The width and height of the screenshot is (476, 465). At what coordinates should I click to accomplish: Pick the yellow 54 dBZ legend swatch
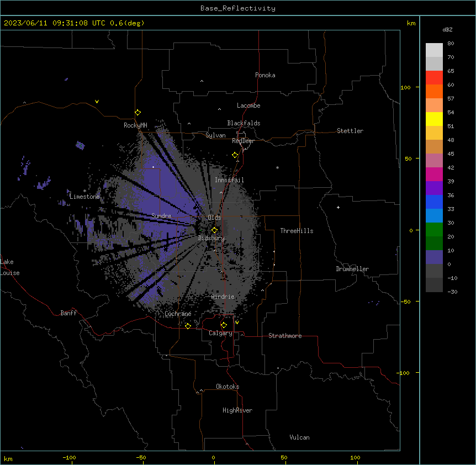(434, 119)
